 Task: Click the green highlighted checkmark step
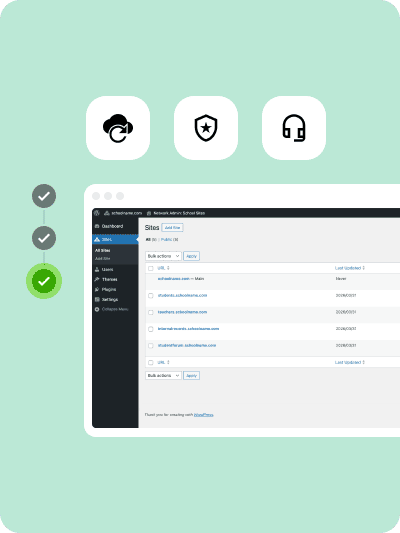coord(44,281)
